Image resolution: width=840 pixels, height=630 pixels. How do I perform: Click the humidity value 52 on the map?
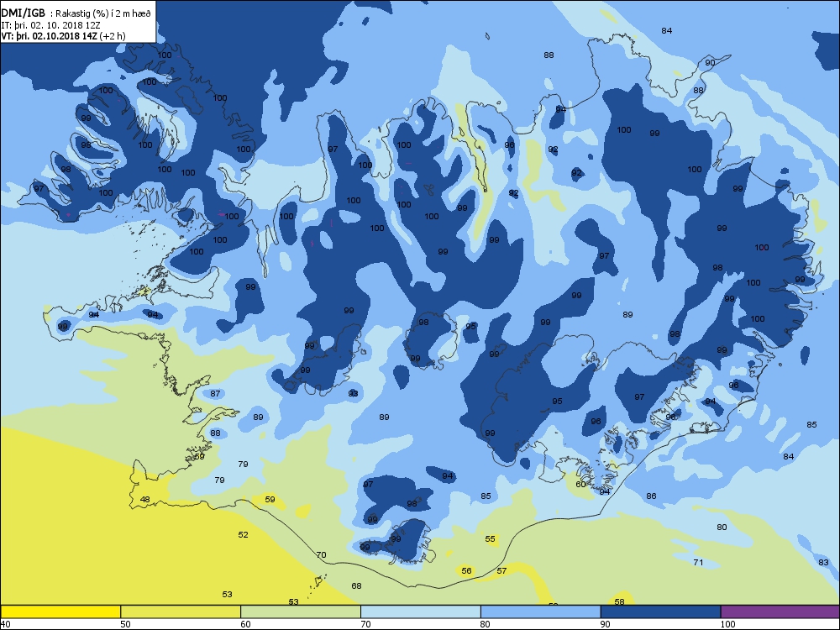pyautogui.click(x=244, y=534)
